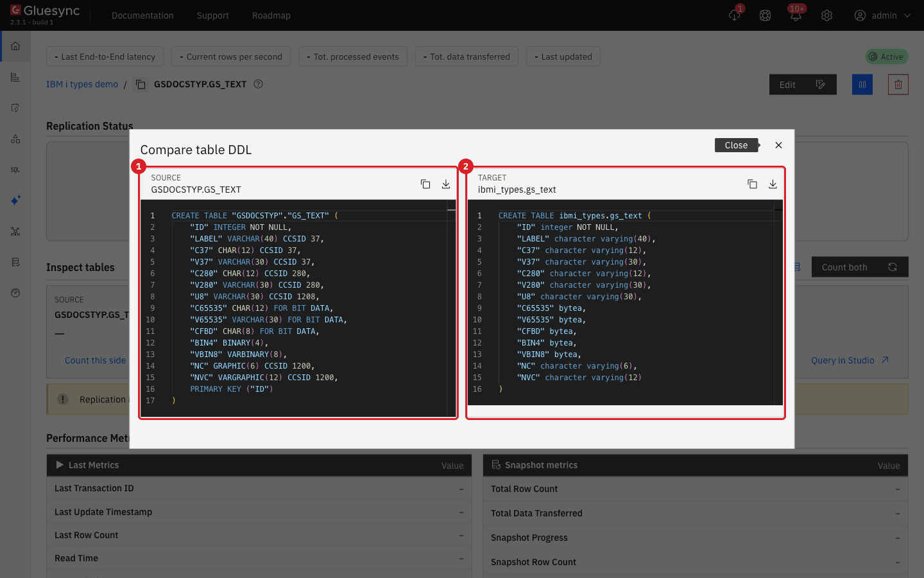The image size is (924, 578).
Task: Download the SOURCE DDL file
Action: pyautogui.click(x=446, y=184)
